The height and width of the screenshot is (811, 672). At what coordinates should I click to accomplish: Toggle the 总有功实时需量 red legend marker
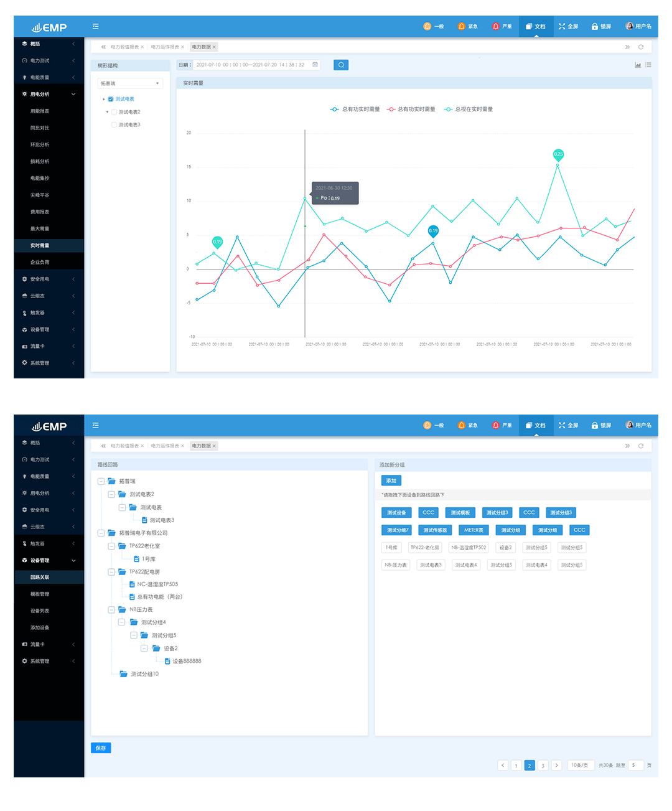point(391,109)
